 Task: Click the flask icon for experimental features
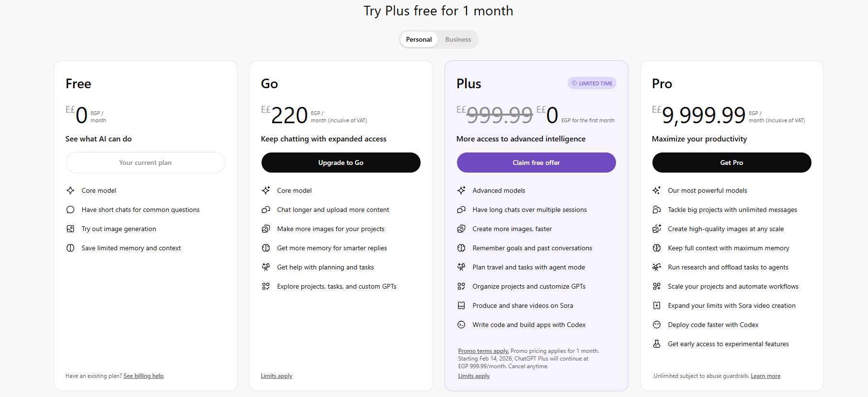pyautogui.click(x=657, y=344)
